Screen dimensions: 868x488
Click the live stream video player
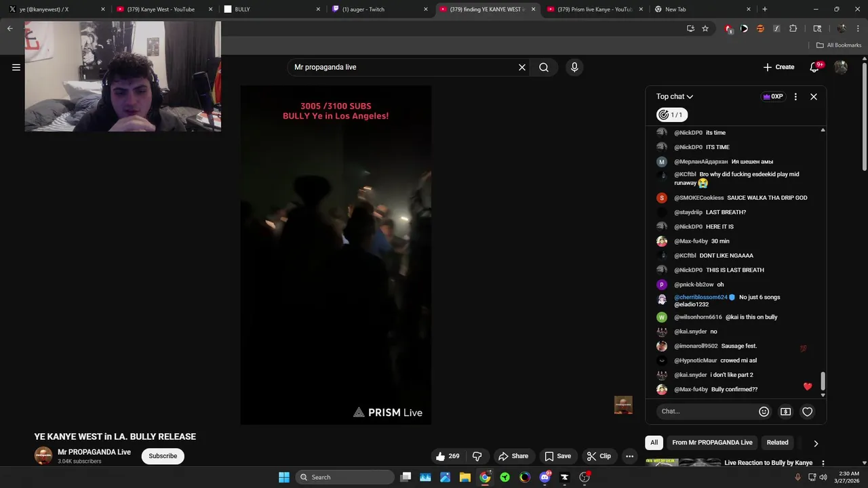[336, 255]
